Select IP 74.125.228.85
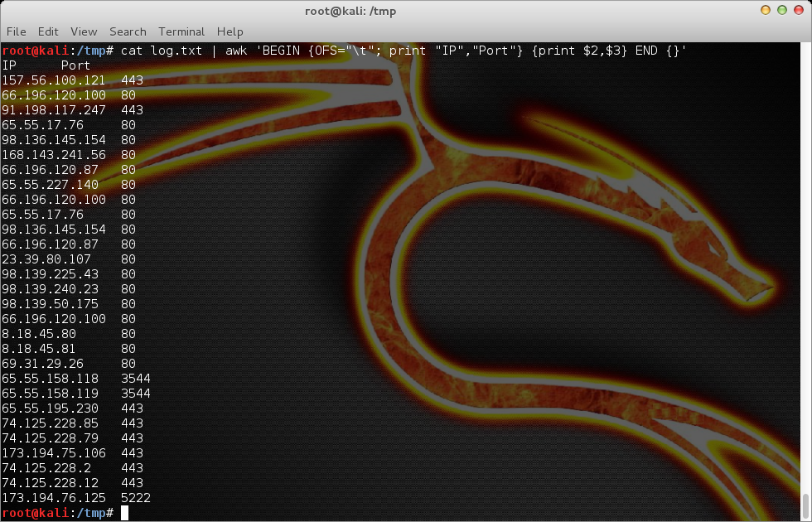The image size is (812, 522). coord(50,423)
